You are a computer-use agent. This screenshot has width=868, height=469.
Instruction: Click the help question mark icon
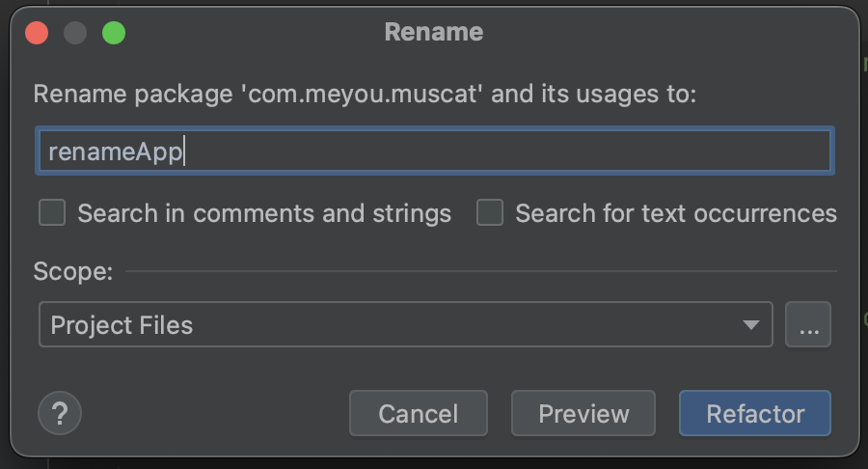pos(60,413)
